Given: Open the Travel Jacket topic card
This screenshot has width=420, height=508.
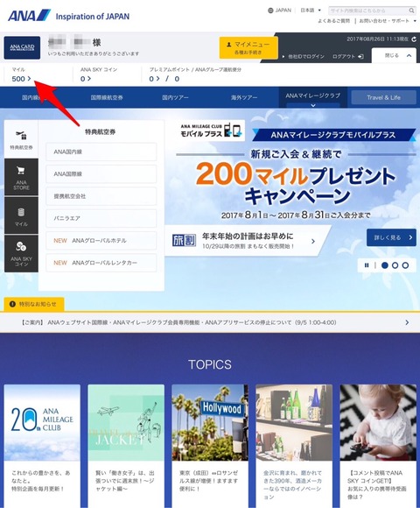Looking at the screenshot, I should pyautogui.click(x=126, y=446).
